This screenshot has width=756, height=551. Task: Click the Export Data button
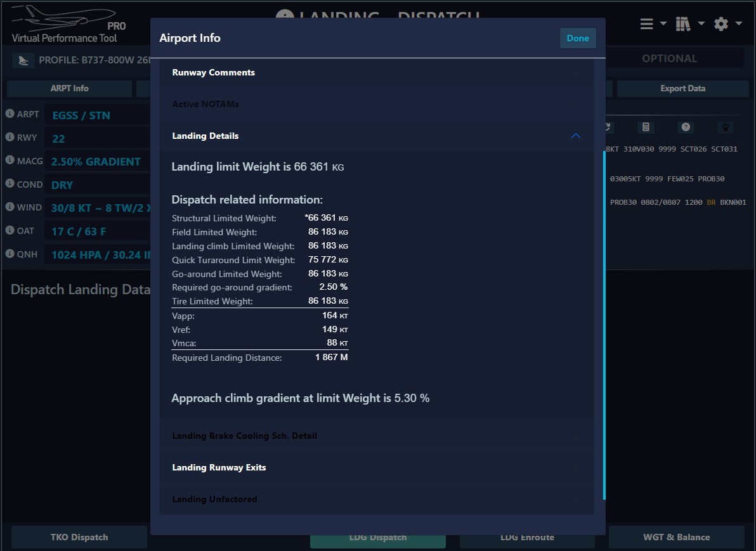coord(682,89)
